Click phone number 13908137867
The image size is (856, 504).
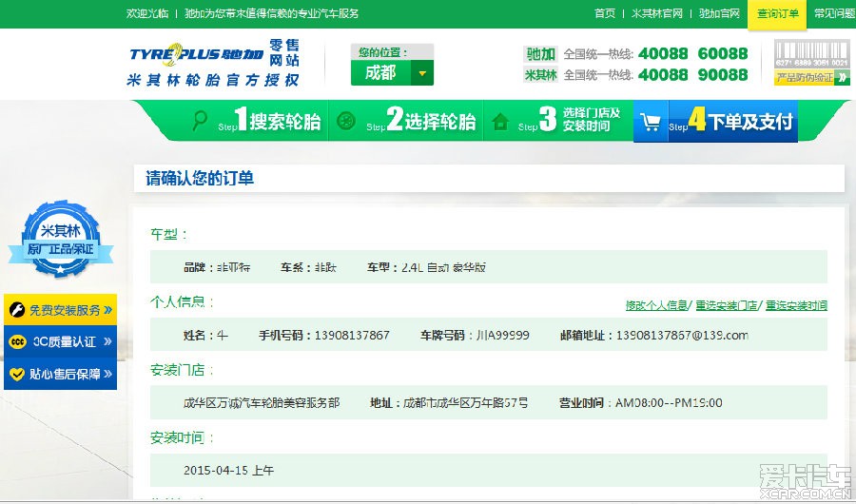coord(352,335)
